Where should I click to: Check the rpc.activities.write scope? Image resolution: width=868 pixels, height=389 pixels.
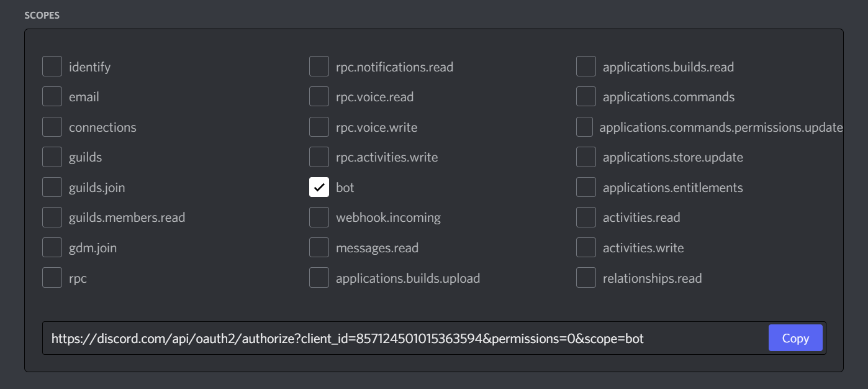click(319, 157)
